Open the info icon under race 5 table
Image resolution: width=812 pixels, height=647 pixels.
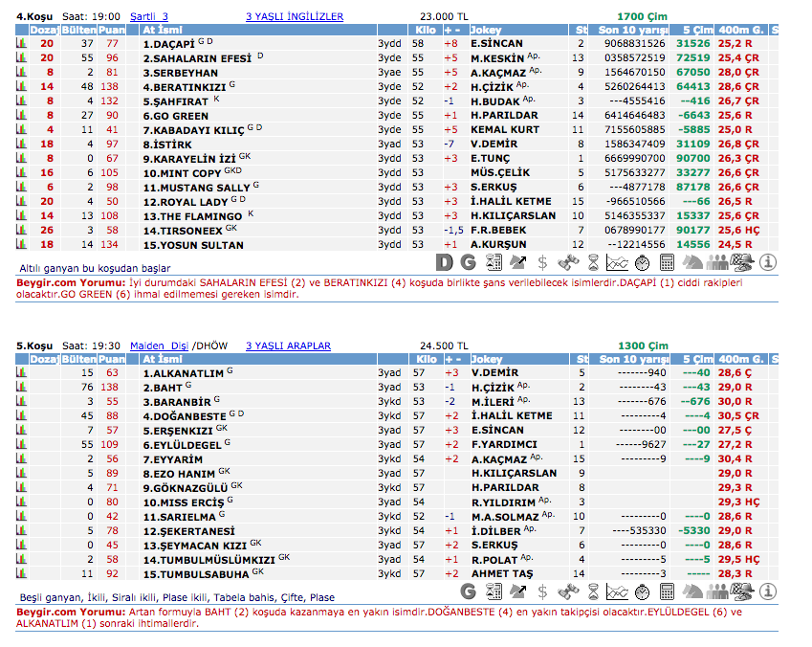point(768,591)
